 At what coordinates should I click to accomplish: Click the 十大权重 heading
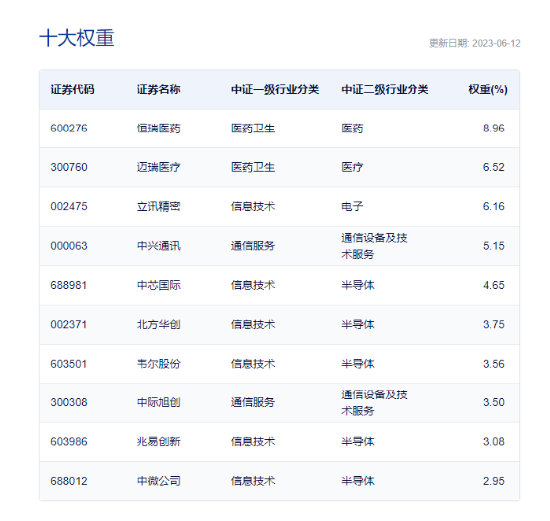(77, 38)
